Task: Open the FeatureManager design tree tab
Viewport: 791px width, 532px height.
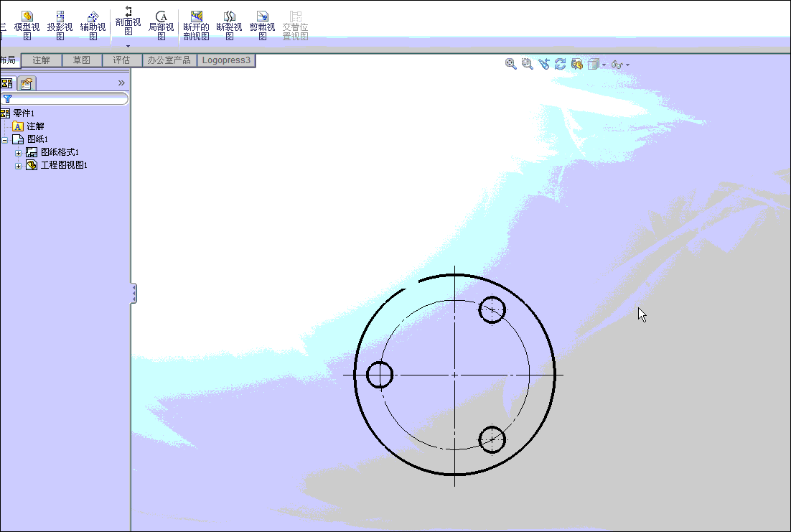Action: [x=8, y=83]
